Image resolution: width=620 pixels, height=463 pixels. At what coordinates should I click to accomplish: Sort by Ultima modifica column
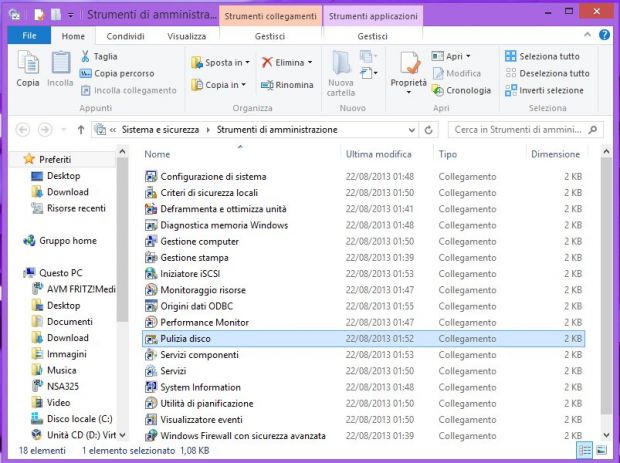378,154
